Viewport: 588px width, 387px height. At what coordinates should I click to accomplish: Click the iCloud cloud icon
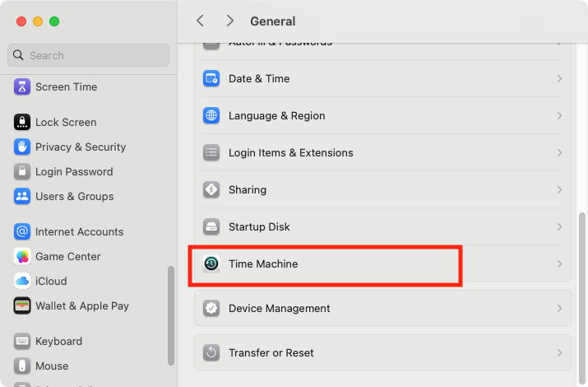[22, 281]
